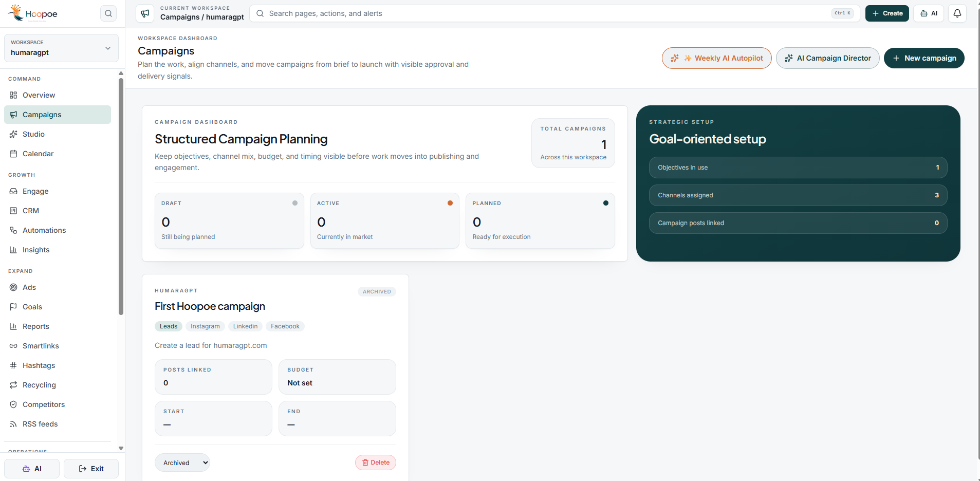
Task: Open the Overview menu item
Action: (x=58, y=95)
